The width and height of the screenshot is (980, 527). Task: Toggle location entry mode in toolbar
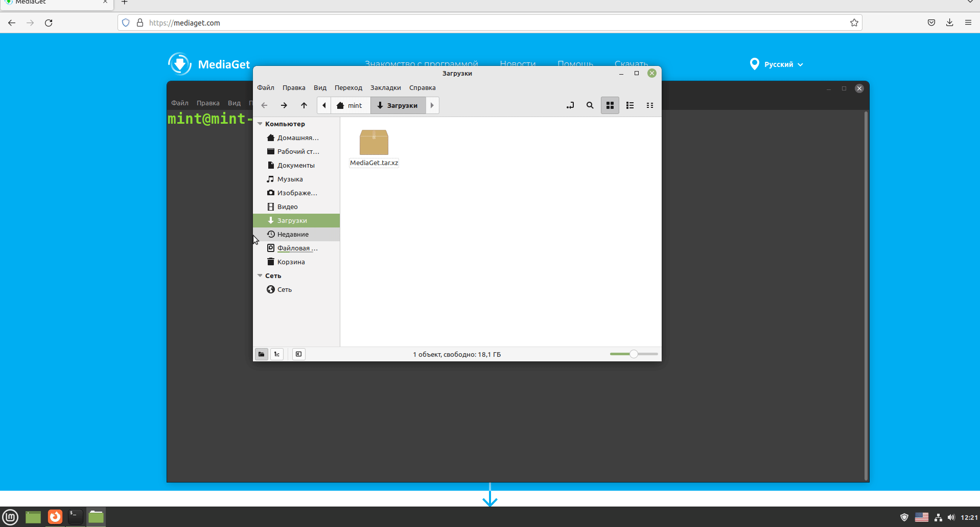point(570,105)
